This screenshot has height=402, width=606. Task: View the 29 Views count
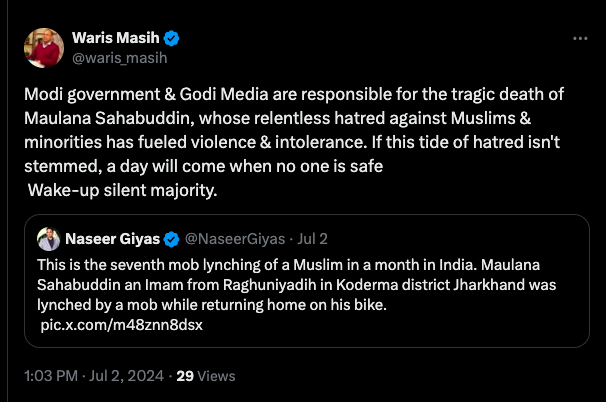185,376
